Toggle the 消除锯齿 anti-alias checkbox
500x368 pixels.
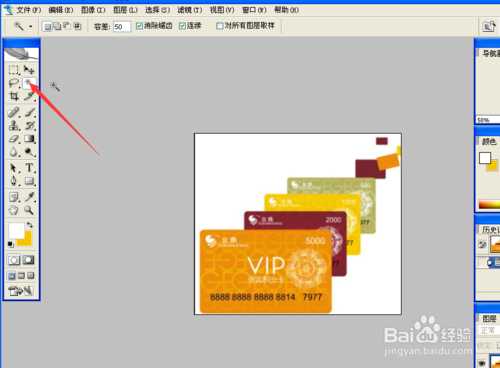[140, 26]
